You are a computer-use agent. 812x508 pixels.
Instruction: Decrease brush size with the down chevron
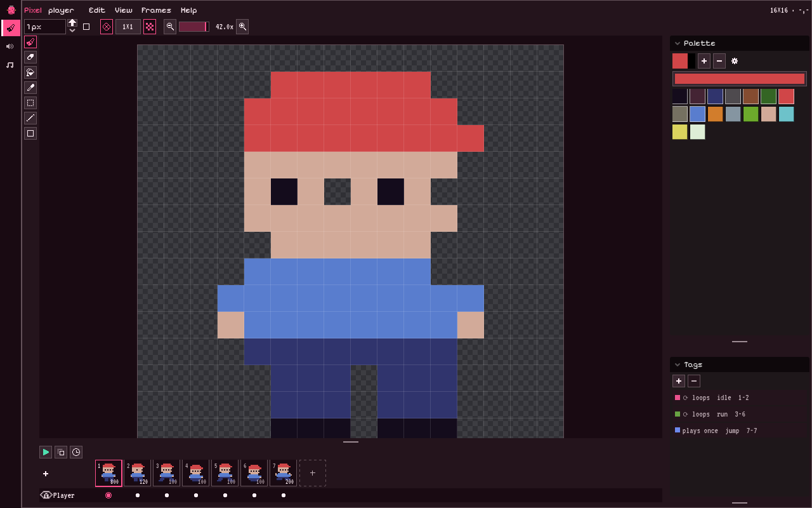[x=72, y=30]
